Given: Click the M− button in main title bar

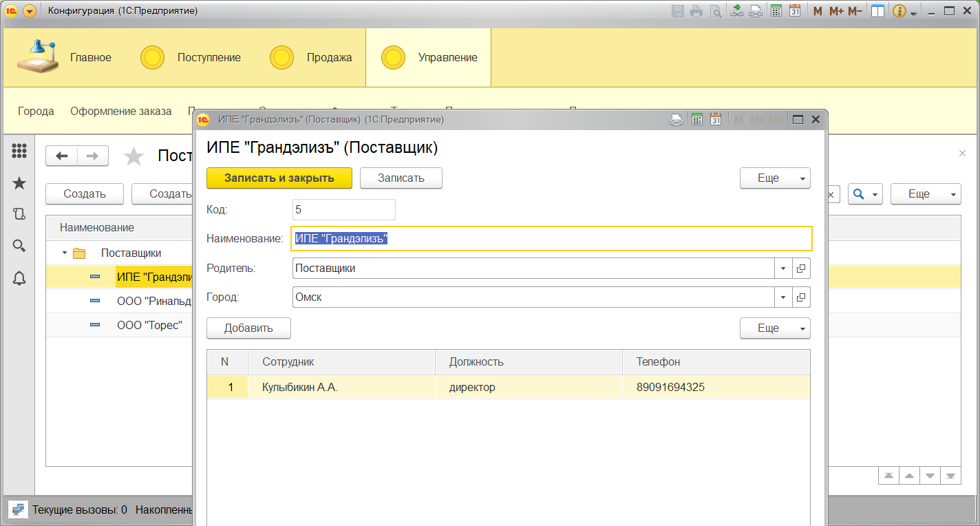Looking at the screenshot, I should 855,11.
